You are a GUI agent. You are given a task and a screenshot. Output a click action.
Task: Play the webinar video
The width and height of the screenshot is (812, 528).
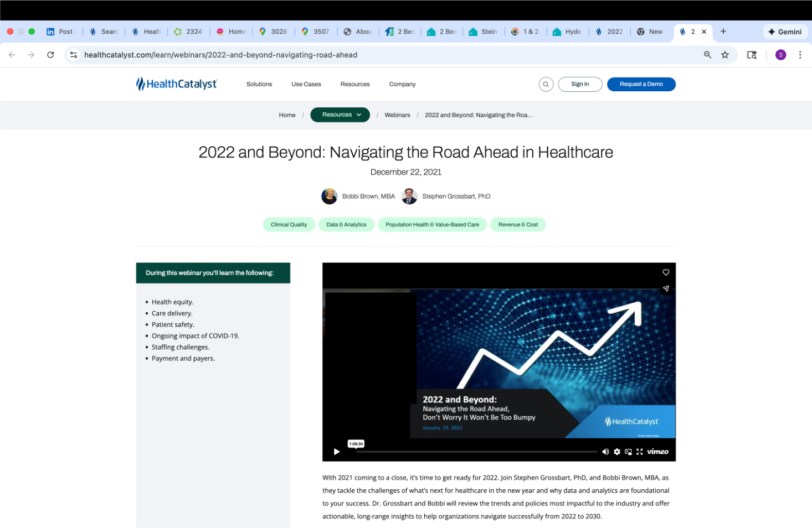click(336, 452)
